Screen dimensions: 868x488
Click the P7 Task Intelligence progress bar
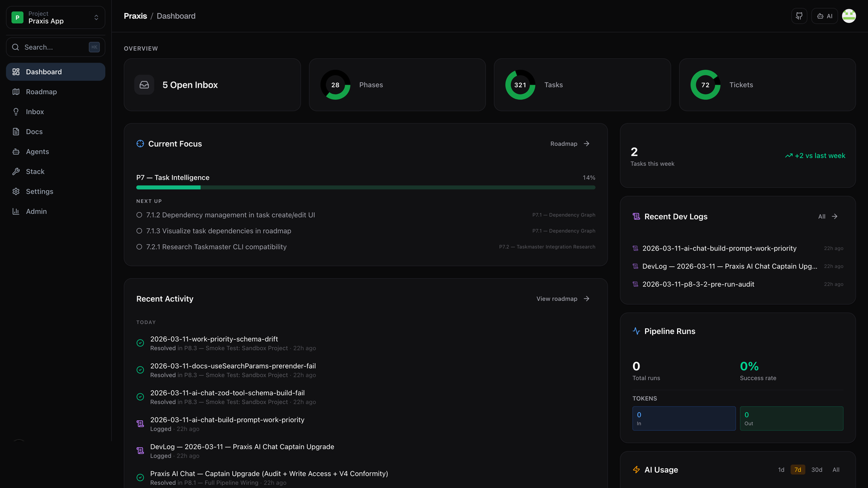tap(366, 187)
